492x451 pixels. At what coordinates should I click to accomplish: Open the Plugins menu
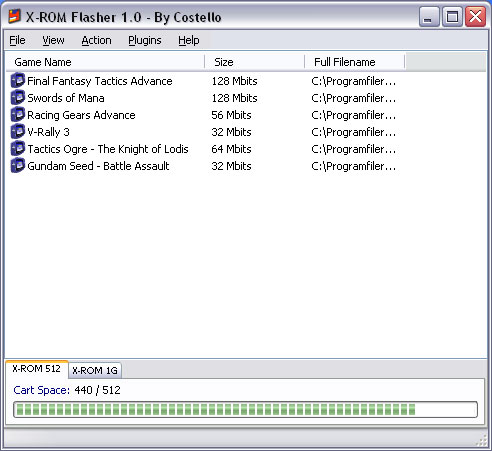(x=145, y=40)
